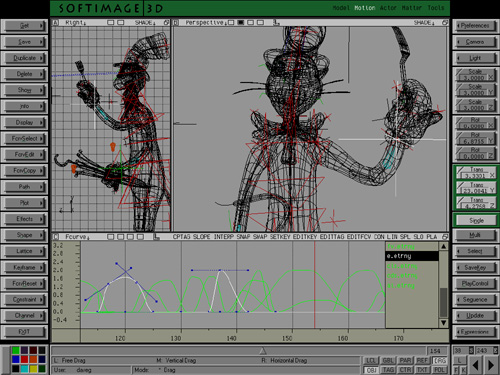The height and width of the screenshot is (375, 500).
Task: Click the play forward arrow
Action: click(491, 365)
